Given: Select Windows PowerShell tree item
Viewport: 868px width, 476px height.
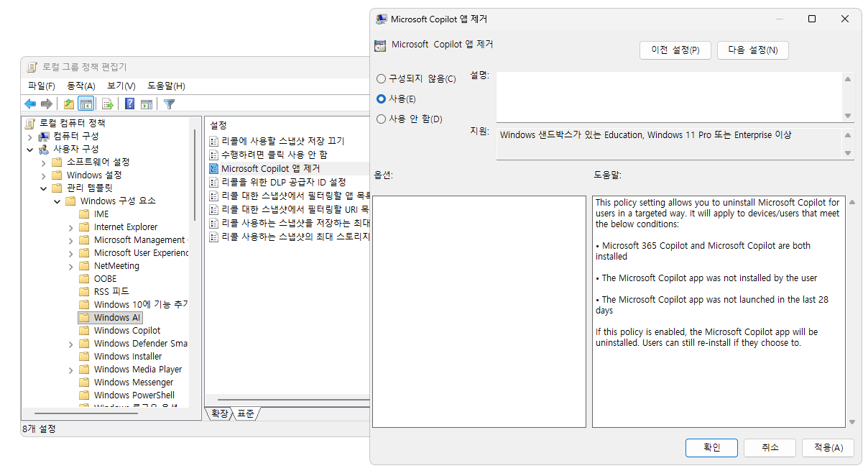Looking at the screenshot, I should [134, 395].
